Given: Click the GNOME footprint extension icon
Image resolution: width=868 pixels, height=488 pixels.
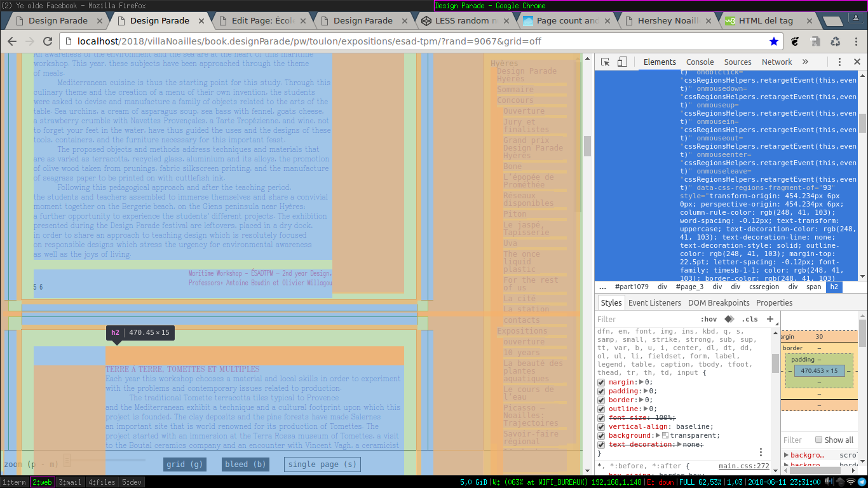Looking at the screenshot, I should click(x=795, y=41).
